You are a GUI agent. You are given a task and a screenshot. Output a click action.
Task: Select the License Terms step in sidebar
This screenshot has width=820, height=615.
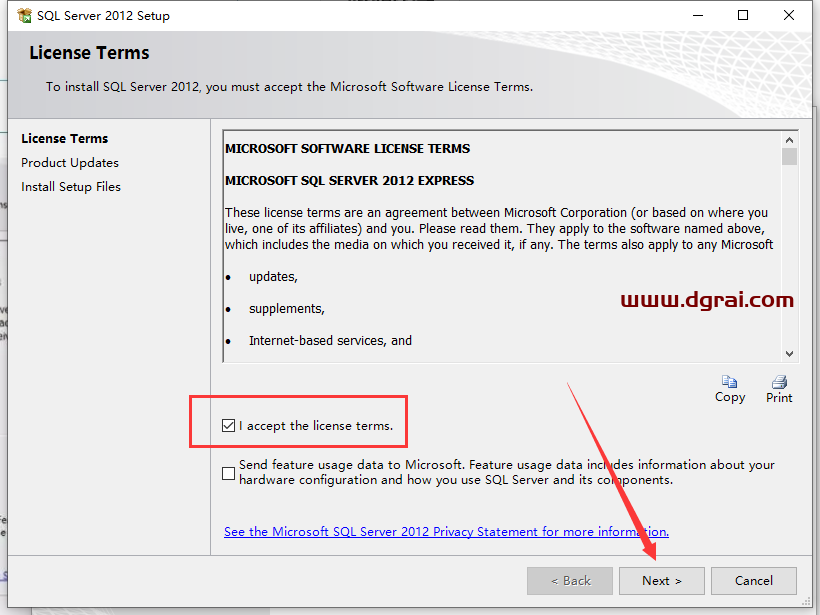[65, 139]
